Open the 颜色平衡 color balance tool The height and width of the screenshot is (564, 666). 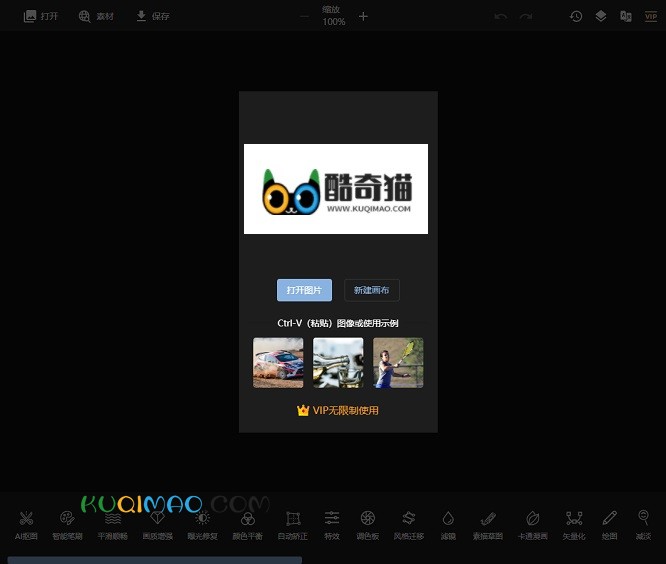pos(248,526)
